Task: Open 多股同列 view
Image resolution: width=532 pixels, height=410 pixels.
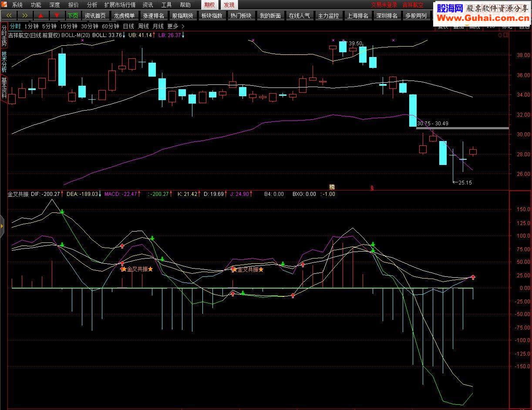Action: (416, 16)
